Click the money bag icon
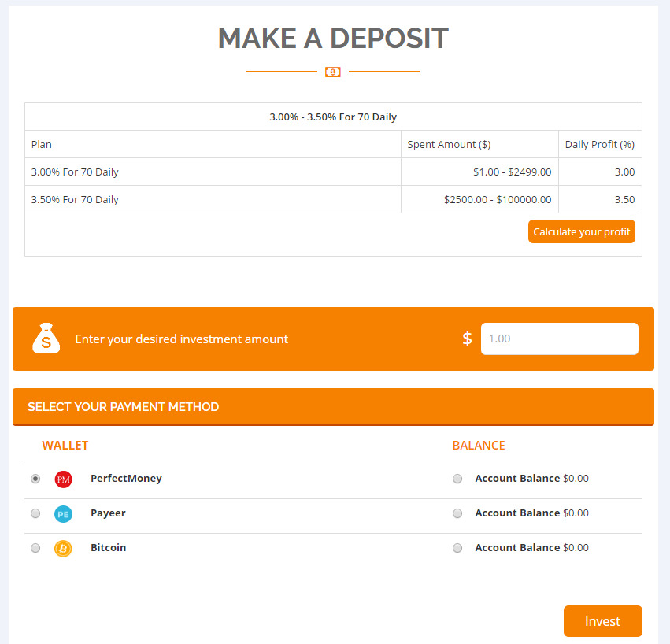The width and height of the screenshot is (670, 644). point(46,339)
